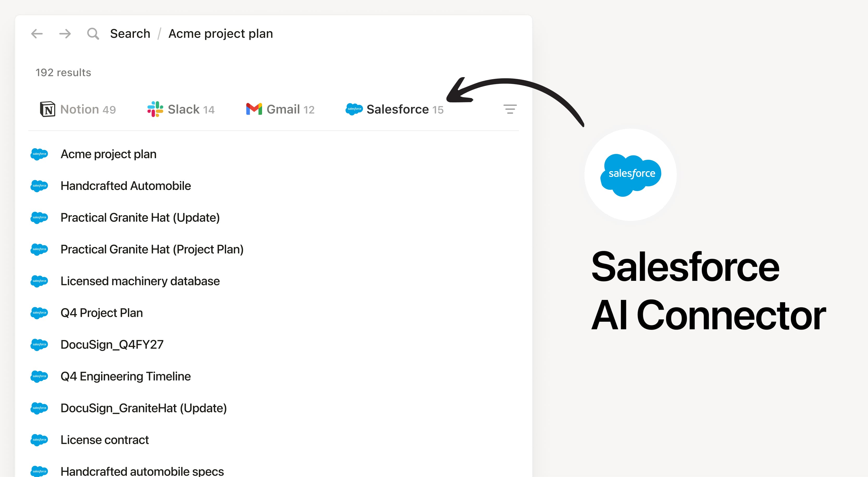Click the Salesforce icon beside Acme project plan
Viewport: 868px width, 477px height.
[39, 154]
